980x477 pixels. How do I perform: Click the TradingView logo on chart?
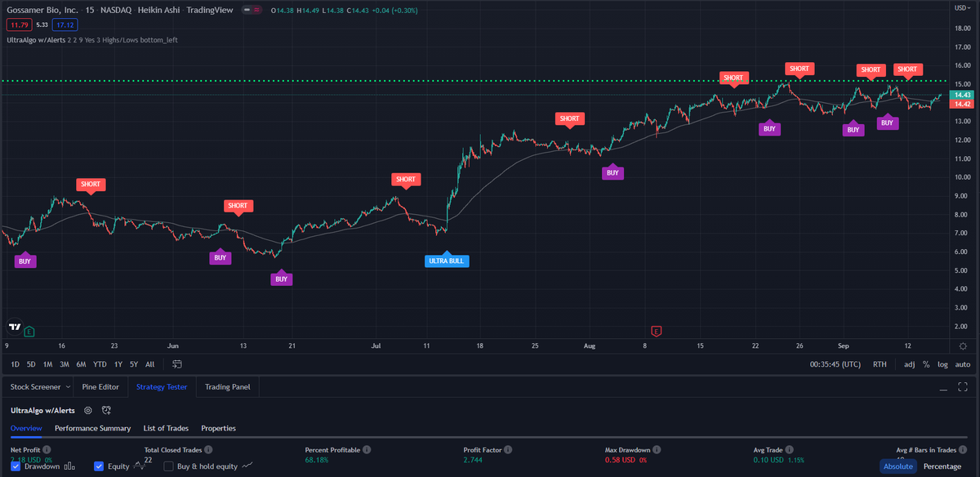pyautogui.click(x=15, y=327)
